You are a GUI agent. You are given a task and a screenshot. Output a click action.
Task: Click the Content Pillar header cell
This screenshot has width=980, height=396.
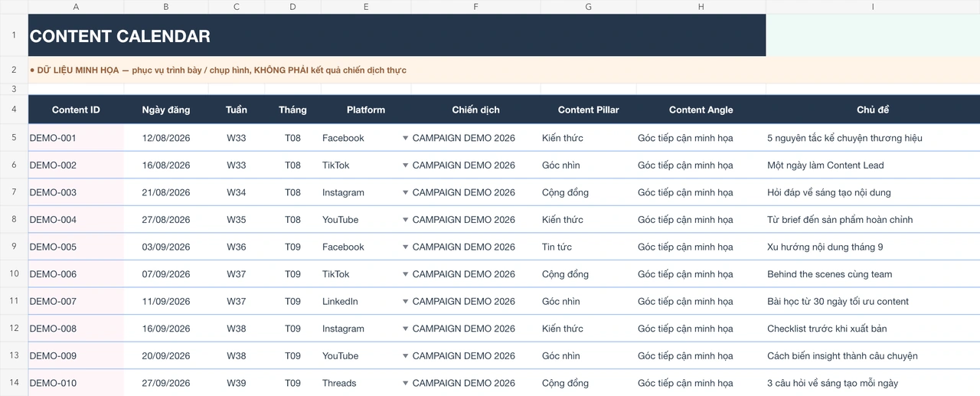pyautogui.click(x=588, y=110)
